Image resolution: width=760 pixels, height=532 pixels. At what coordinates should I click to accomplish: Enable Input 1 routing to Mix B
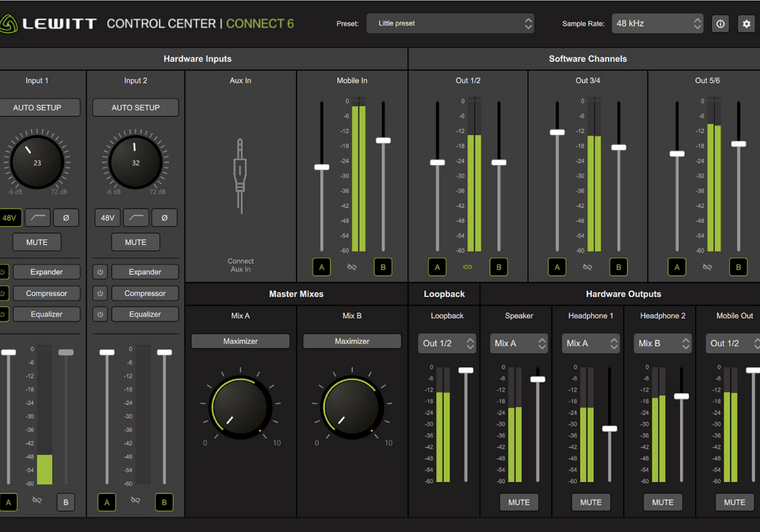coord(66,503)
